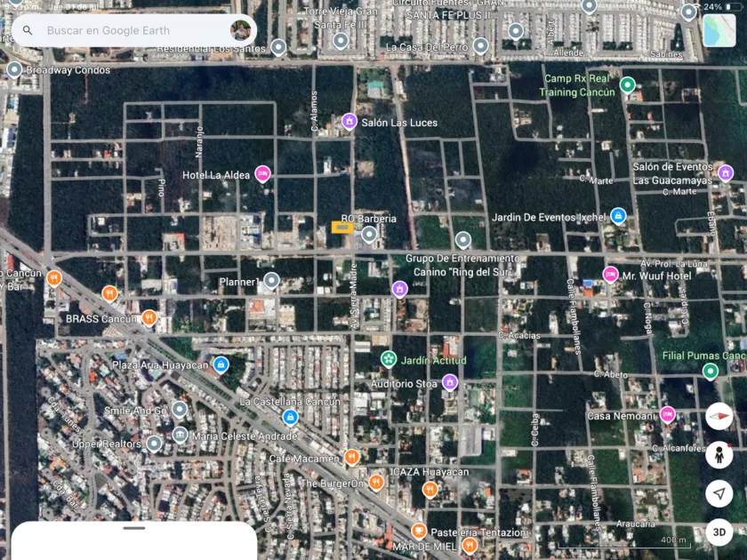
Task: Switch to 3D view
Action: click(x=719, y=532)
